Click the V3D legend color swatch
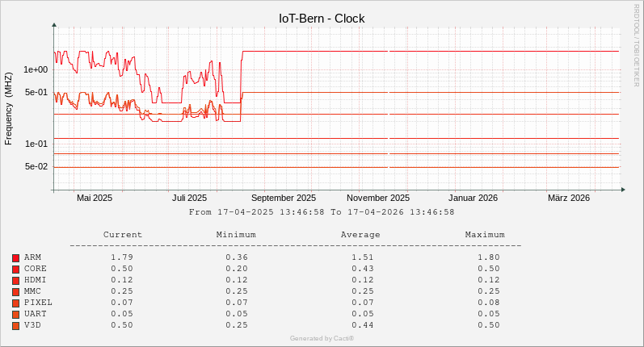The width and height of the screenshot is (644, 347). [x=15, y=325]
